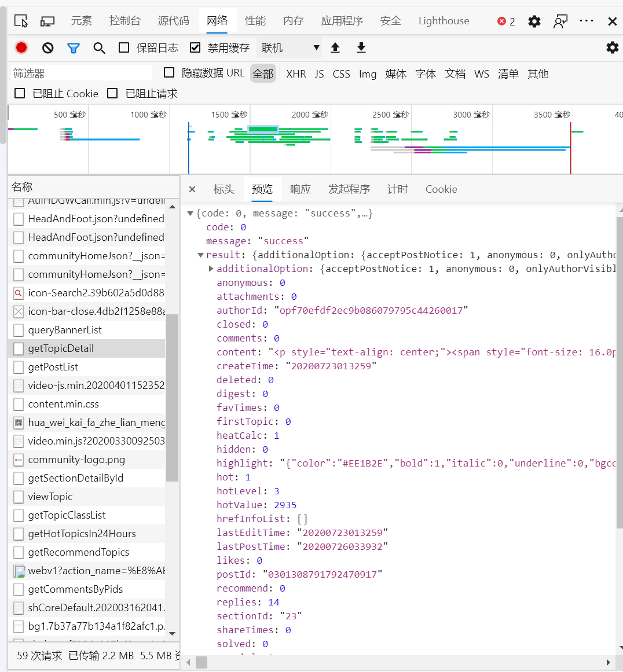Viewport: 623px width, 672px height.
Task: Select the getTopicDetail request
Action: (87, 348)
